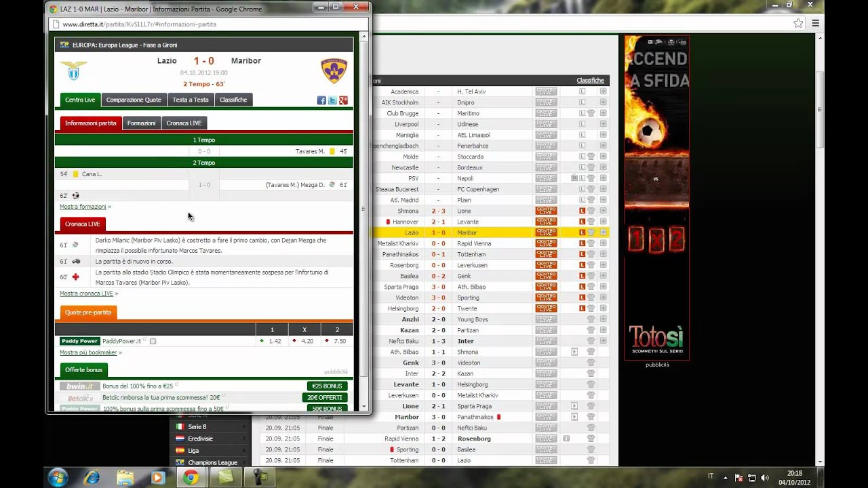Click popup window address bar
Image resolution: width=868 pixels, height=488 pixels.
tap(210, 24)
